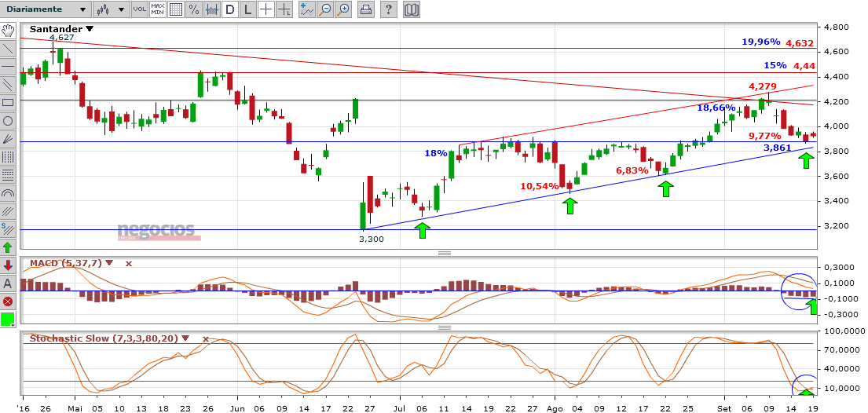Image resolution: width=868 pixels, height=413 pixels.
Task: Toggle the L logarithmic scale button
Action: pyautogui.click(x=247, y=9)
